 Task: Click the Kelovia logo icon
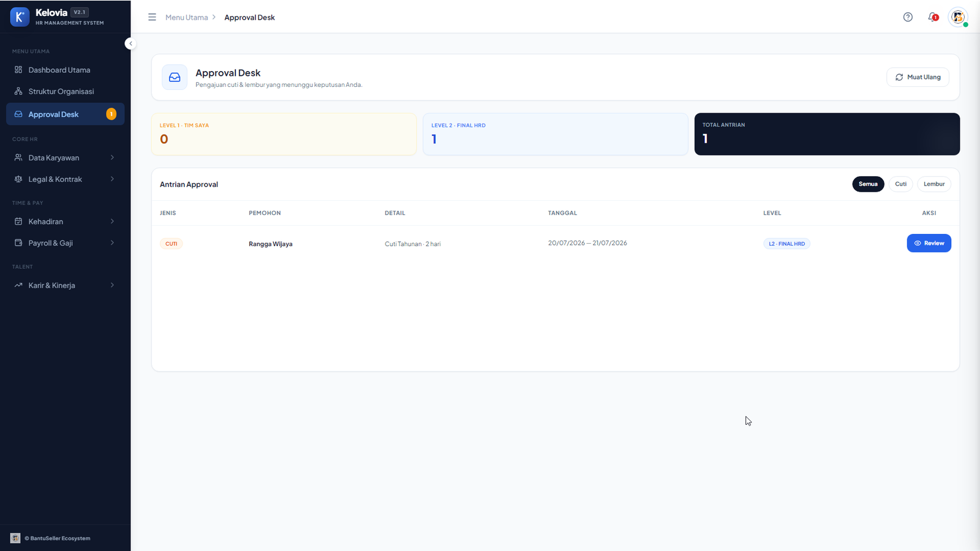tap(20, 17)
